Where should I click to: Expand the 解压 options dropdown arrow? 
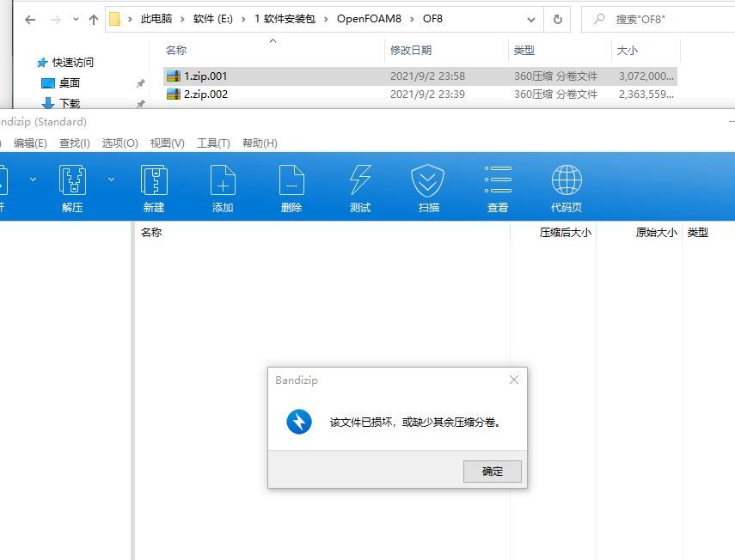tap(112, 180)
